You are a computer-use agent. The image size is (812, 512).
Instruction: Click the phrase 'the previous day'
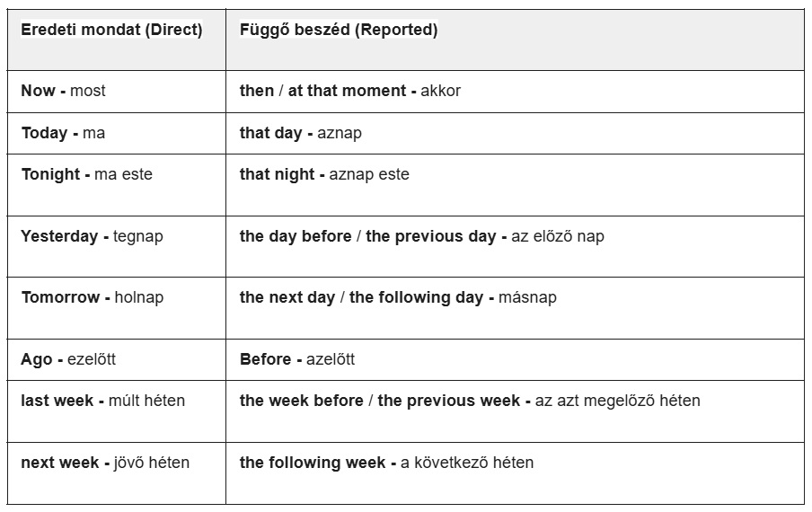pos(430,237)
